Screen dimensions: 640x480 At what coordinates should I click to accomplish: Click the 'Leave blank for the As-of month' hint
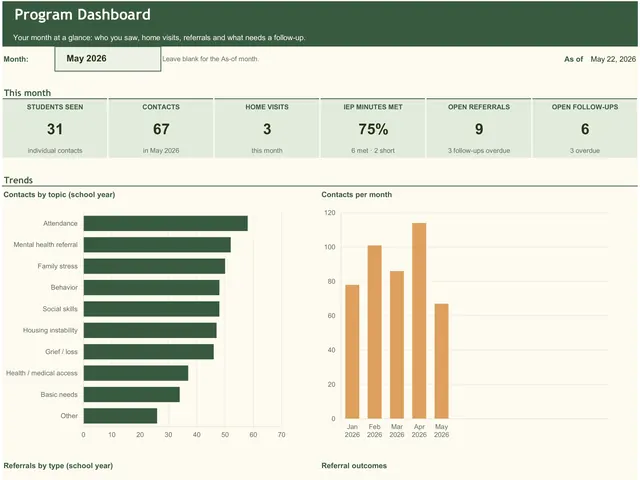210,59
